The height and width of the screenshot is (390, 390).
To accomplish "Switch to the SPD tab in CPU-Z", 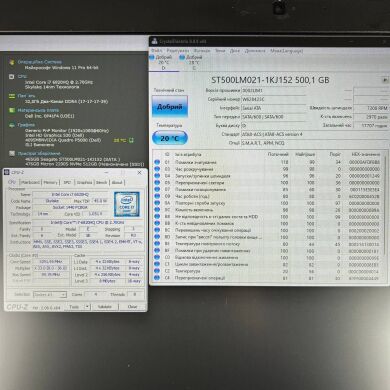I will (67, 182).
